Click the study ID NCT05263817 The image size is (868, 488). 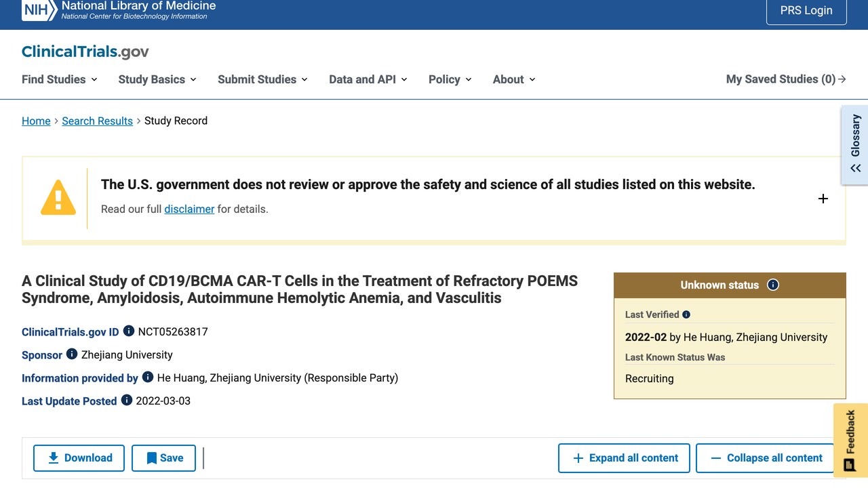click(173, 332)
